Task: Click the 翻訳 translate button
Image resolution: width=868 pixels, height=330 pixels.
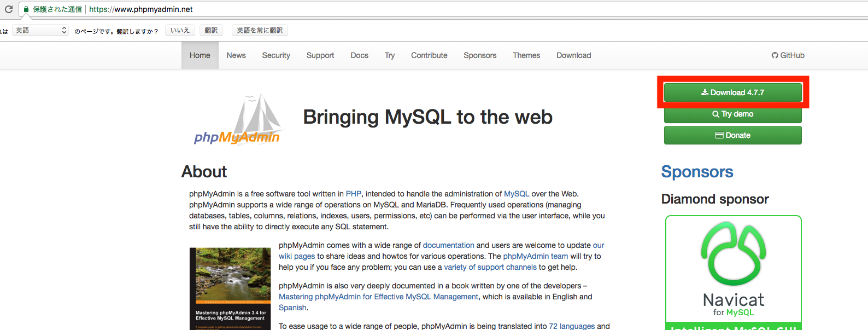Action: pyautogui.click(x=211, y=31)
